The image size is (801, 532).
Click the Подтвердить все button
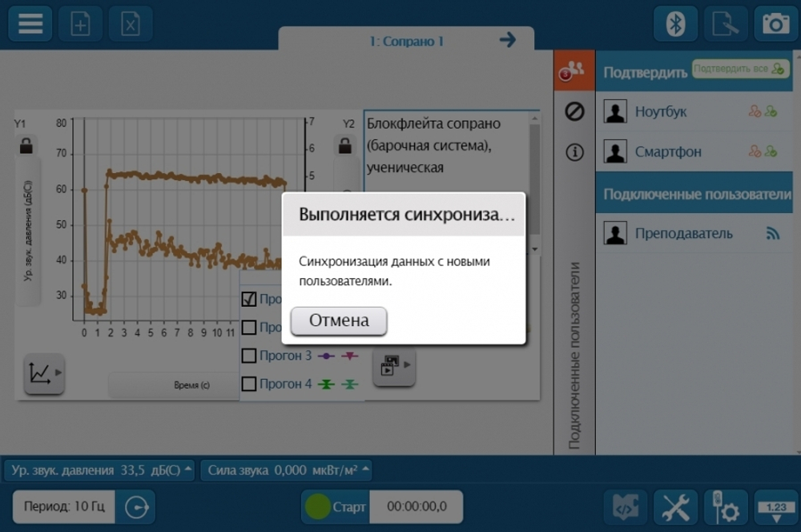[x=739, y=70]
